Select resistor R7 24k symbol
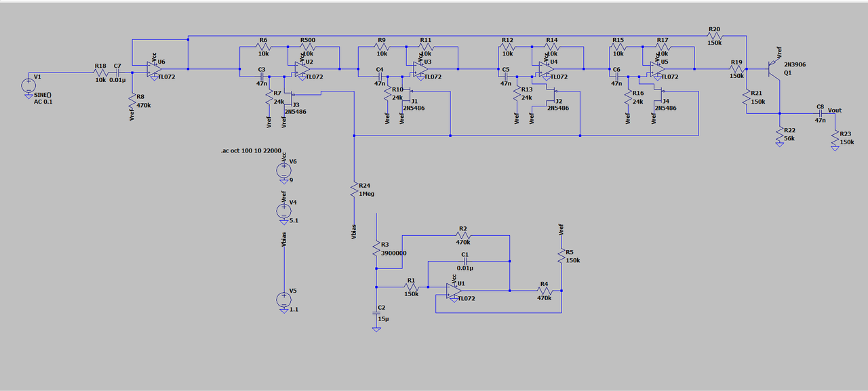The image size is (868, 391). coord(269,97)
